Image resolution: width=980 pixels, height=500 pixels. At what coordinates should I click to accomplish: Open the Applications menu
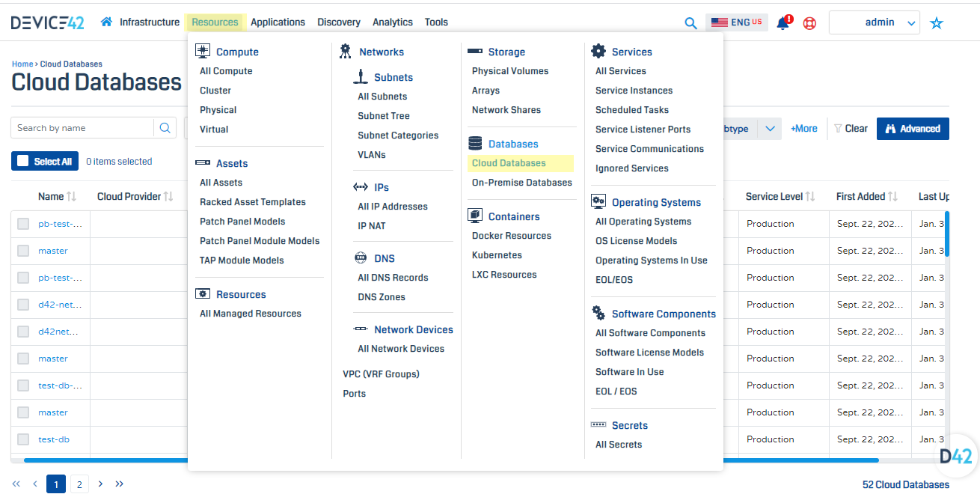278,22
